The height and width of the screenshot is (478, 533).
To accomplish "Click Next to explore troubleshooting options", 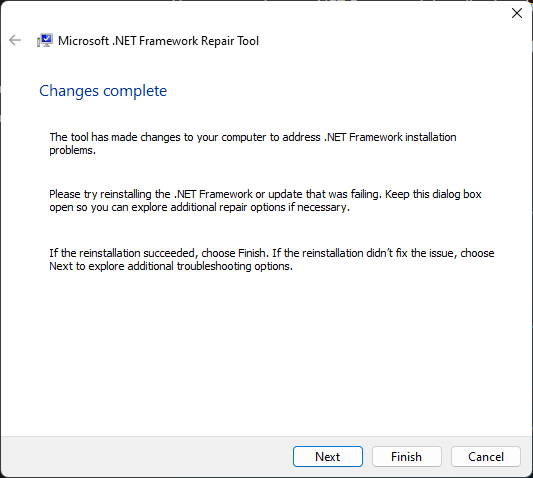I will (328, 457).
